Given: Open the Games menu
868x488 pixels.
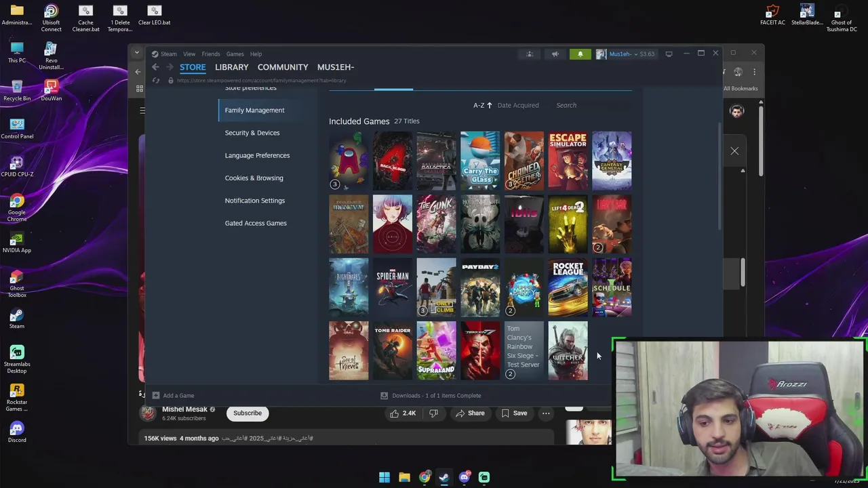Looking at the screenshot, I should tap(235, 54).
